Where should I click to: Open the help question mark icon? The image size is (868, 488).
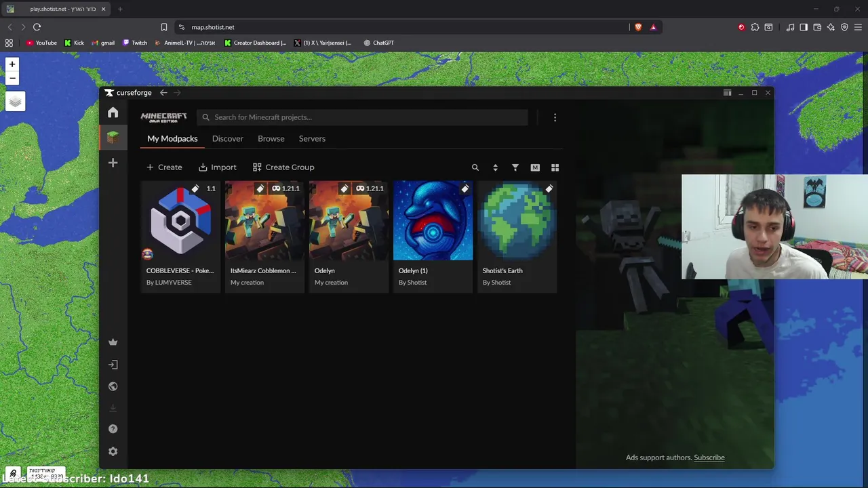pos(113,429)
